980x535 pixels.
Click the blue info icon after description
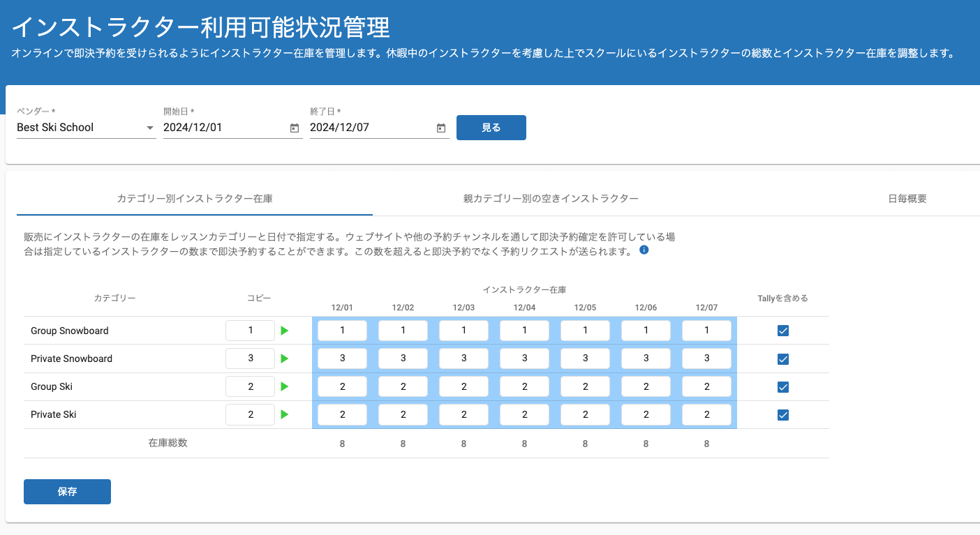pyautogui.click(x=644, y=250)
